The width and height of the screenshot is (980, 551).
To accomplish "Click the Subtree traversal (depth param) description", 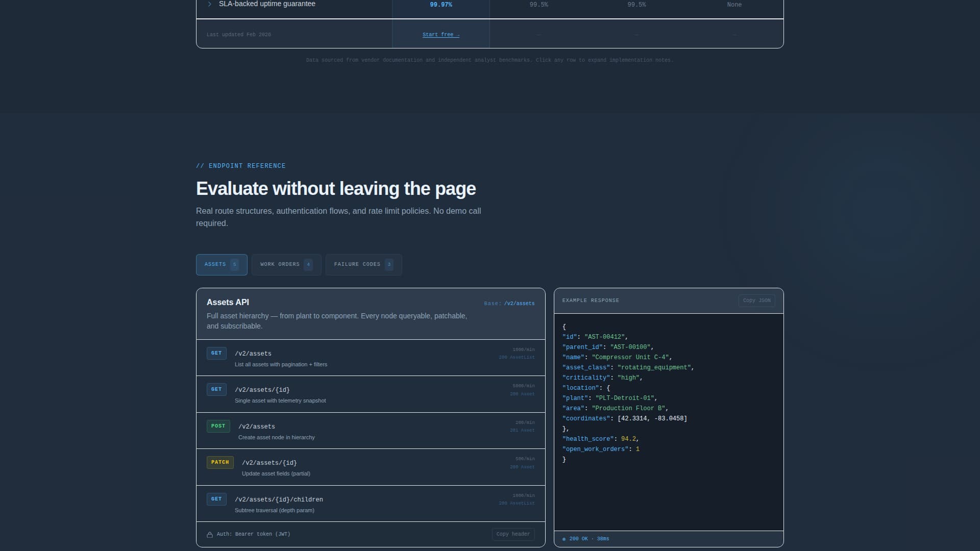I will [275, 511].
